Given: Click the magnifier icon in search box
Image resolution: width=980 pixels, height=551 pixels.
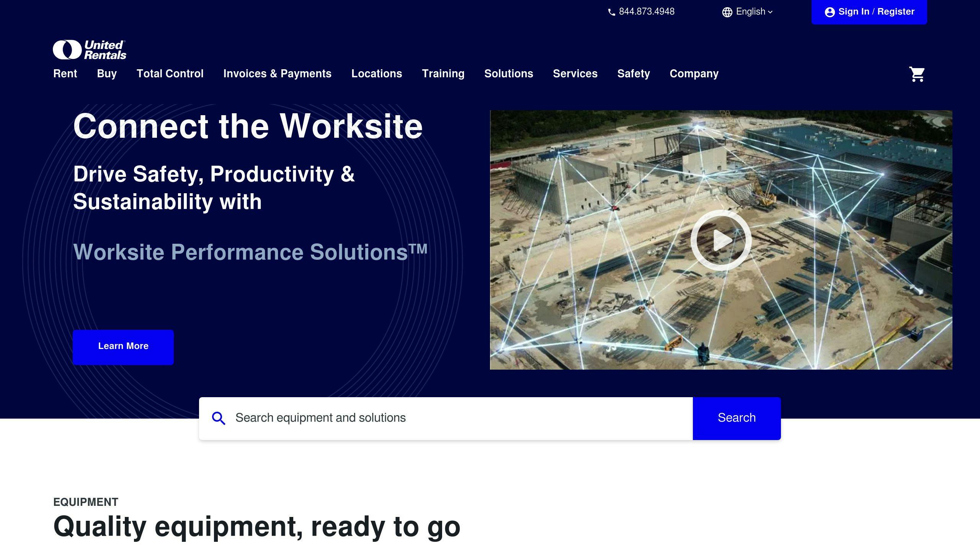Looking at the screenshot, I should (219, 418).
